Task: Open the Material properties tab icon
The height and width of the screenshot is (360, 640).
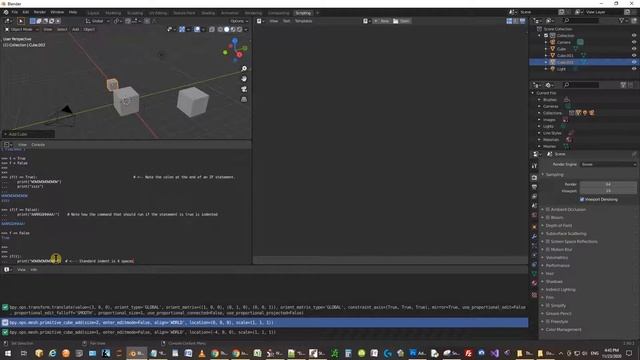Action: 534,283
